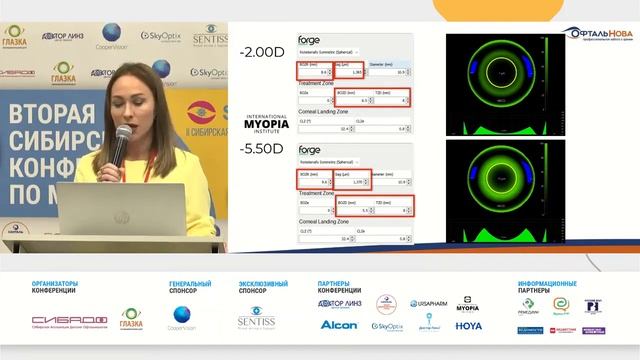Click Sag stepper arrows in the -5.50D panel
Viewport: 640px width, 360px height.
tap(367, 182)
